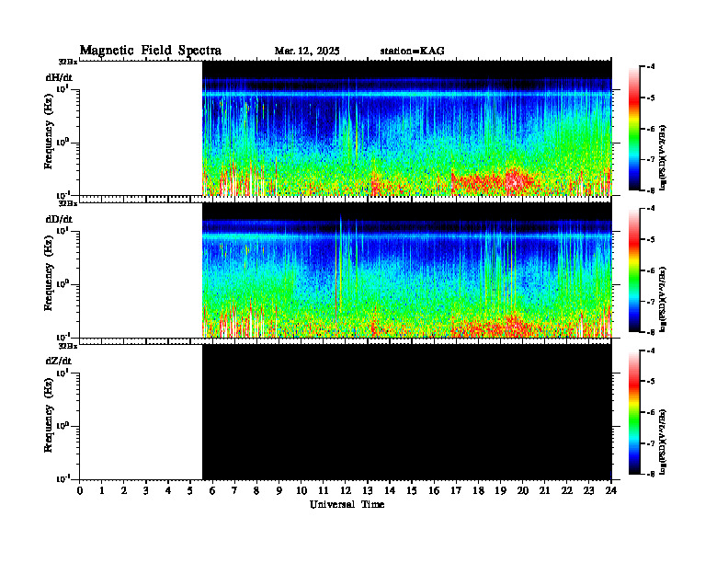
Task: Click the "Magnetic Field Spectra" title
Action: coord(151,51)
